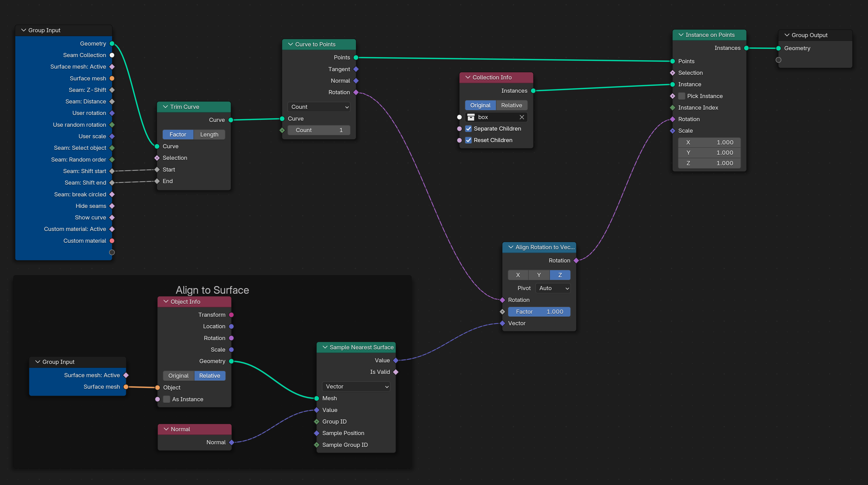The width and height of the screenshot is (868, 485).
Task: Uncheck Reset Children checkbox
Action: coord(468,140)
